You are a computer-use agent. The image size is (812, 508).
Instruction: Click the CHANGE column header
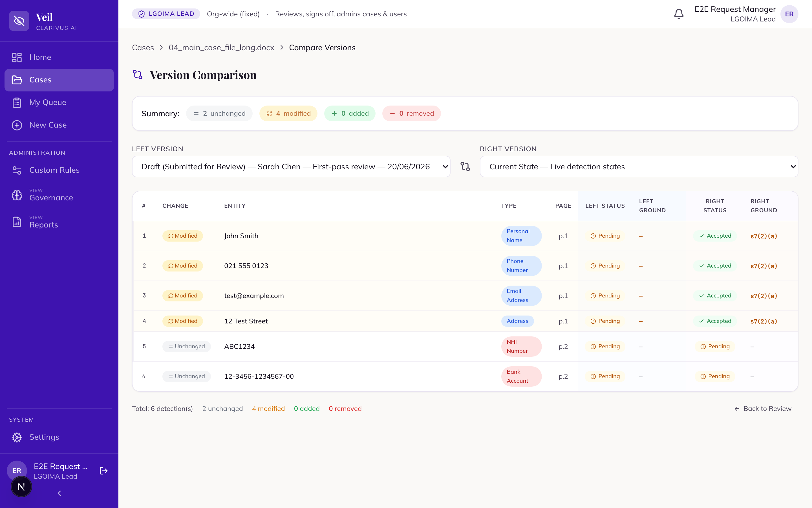pos(175,206)
